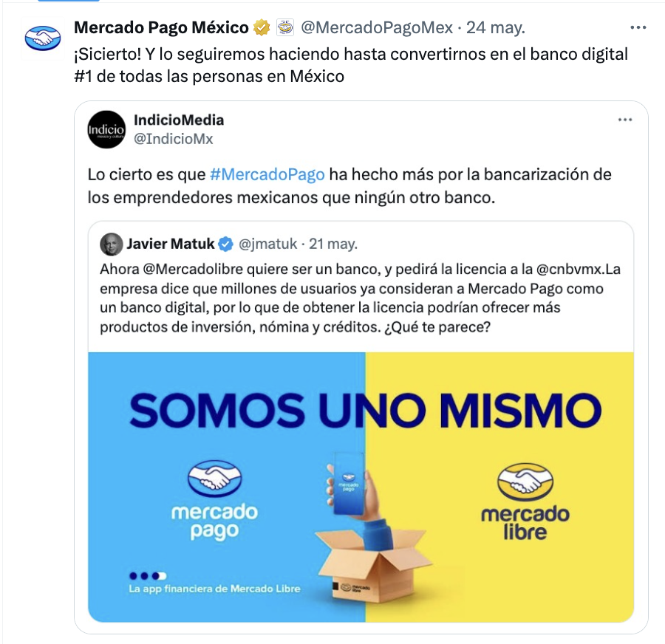Open the main tweet's three-dot menu
Viewport: 665px width, 644px height.
click(x=638, y=28)
